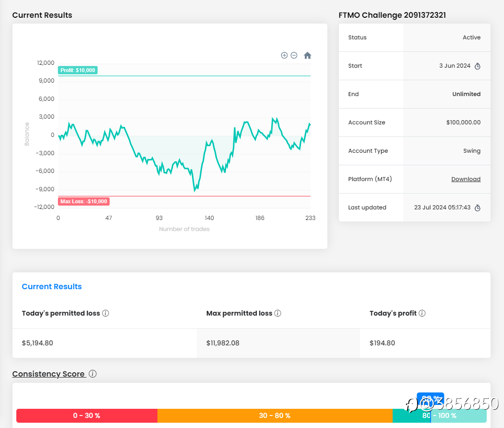Click the 0 - 30 % red score segment
Viewport: 504px width, 428px height.
pyautogui.click(x=87, y=416)
